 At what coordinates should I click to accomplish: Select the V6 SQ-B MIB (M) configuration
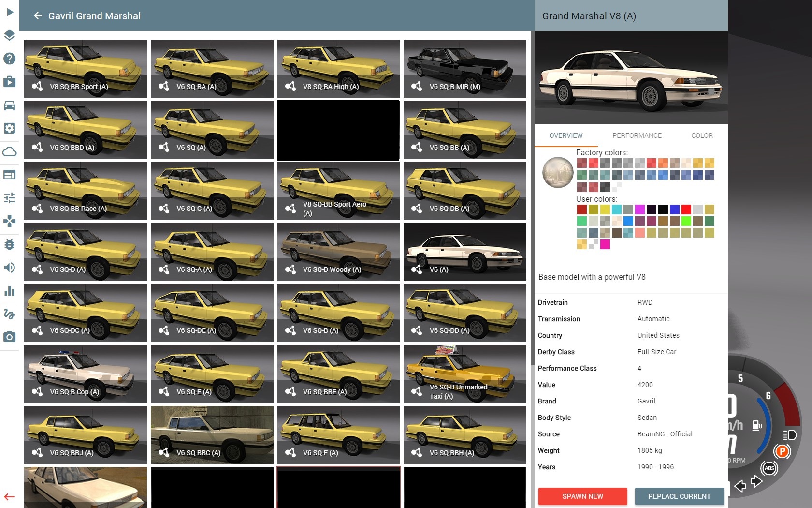[465, 69]
